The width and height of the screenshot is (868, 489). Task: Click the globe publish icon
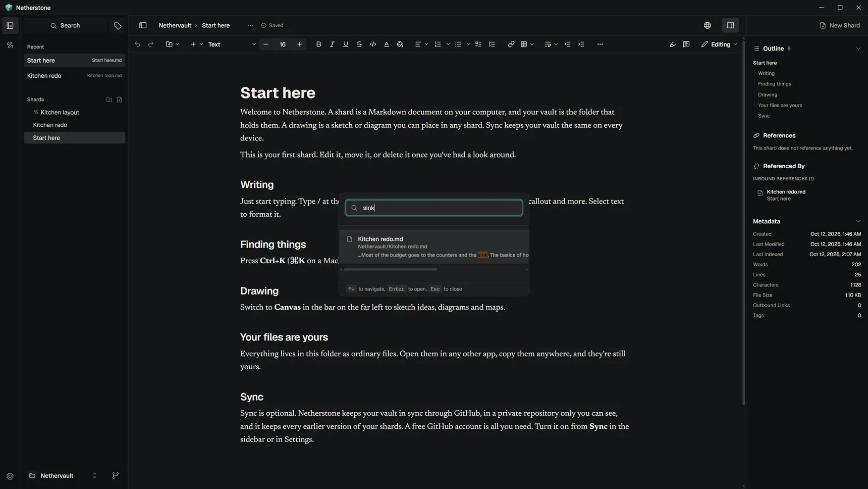[x=708, y=26]
